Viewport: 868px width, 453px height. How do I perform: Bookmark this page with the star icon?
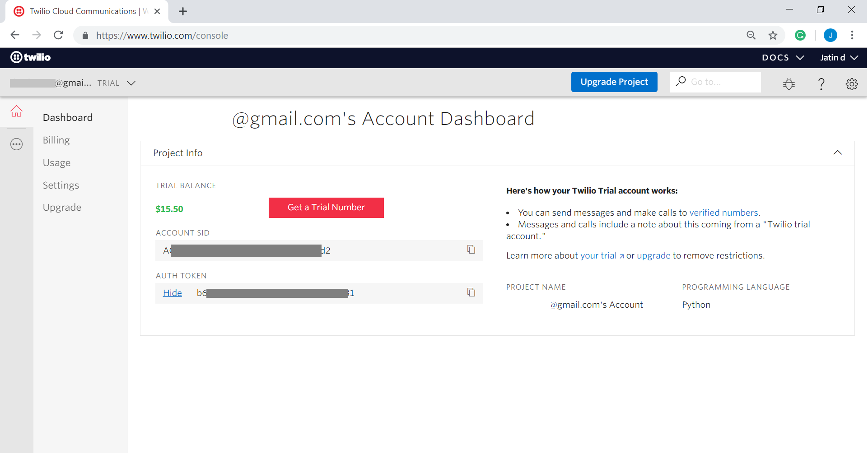[773, 35]
